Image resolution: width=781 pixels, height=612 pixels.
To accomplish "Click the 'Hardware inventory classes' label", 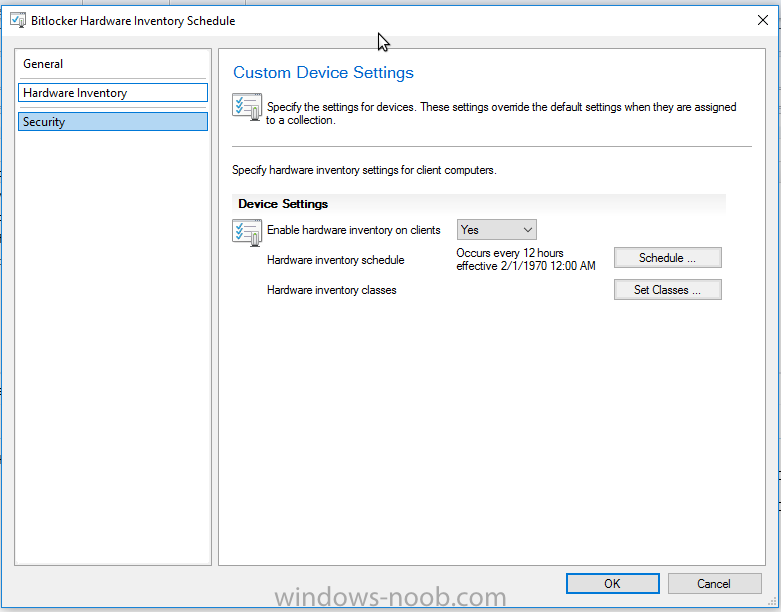I will pos(332,290).
